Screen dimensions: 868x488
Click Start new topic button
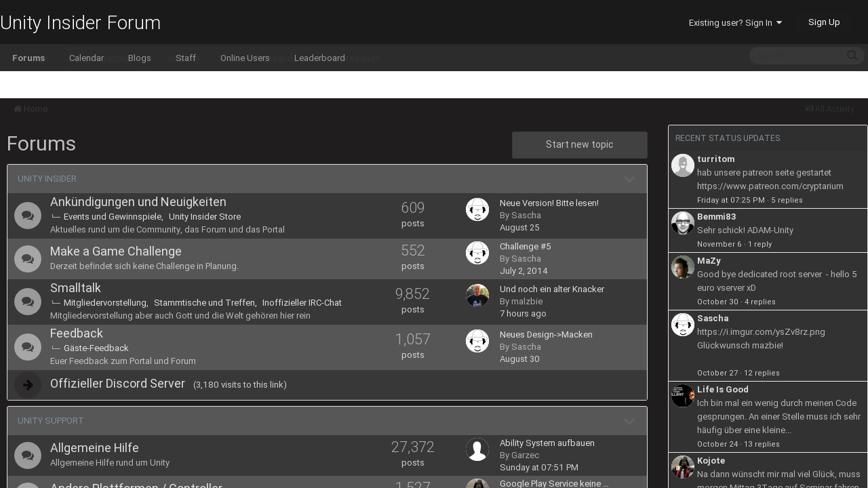580,144
